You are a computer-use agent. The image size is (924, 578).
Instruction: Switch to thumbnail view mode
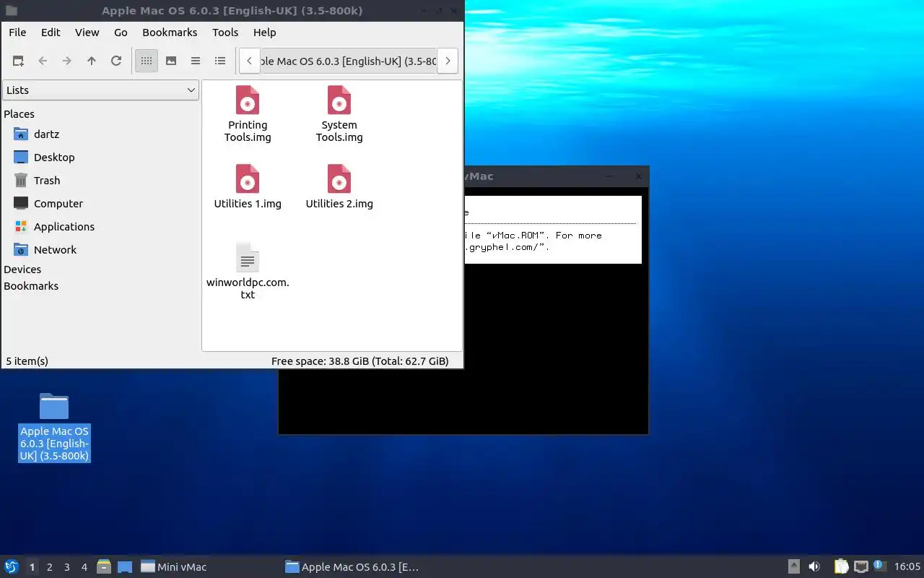pos(171,61)
